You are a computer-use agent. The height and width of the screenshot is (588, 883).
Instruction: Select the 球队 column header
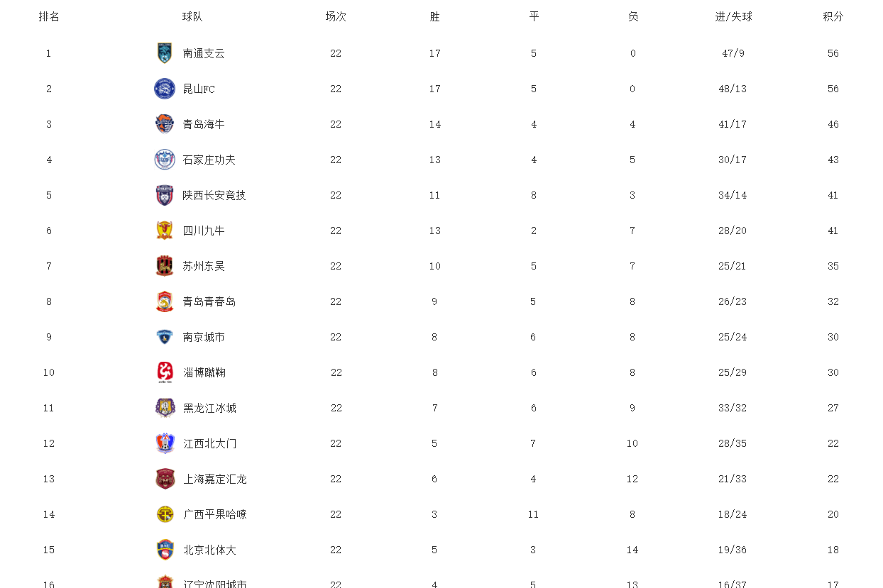coord(192,16)
